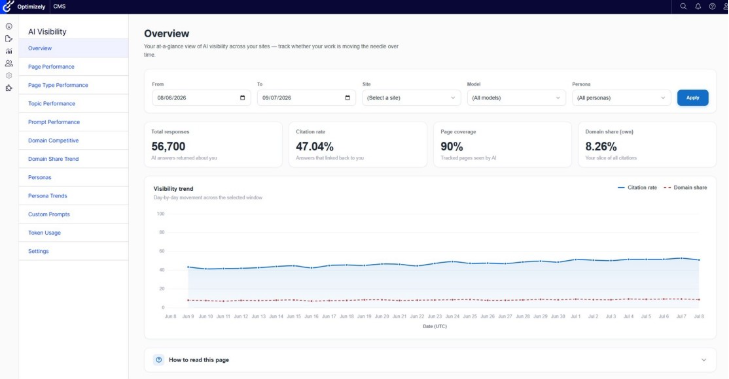Open Domain Share Trend in sidebar menu
Image resolution: width=729 pixels, height=379 pixels.
tap(53, 159)
